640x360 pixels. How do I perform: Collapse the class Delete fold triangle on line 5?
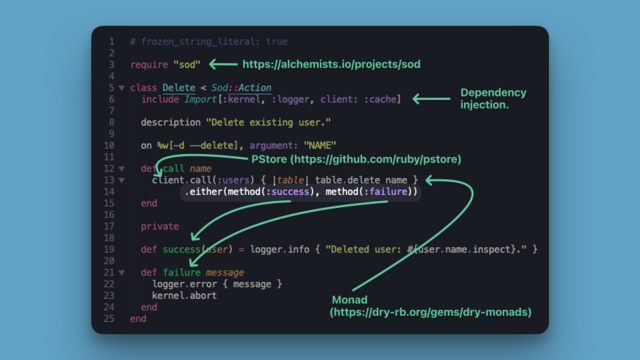pyautogui.click(x=122, y=88)
